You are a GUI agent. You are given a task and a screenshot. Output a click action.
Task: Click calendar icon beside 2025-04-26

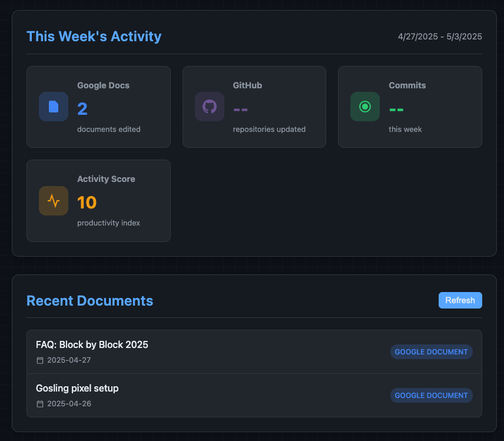pos(40,404)
